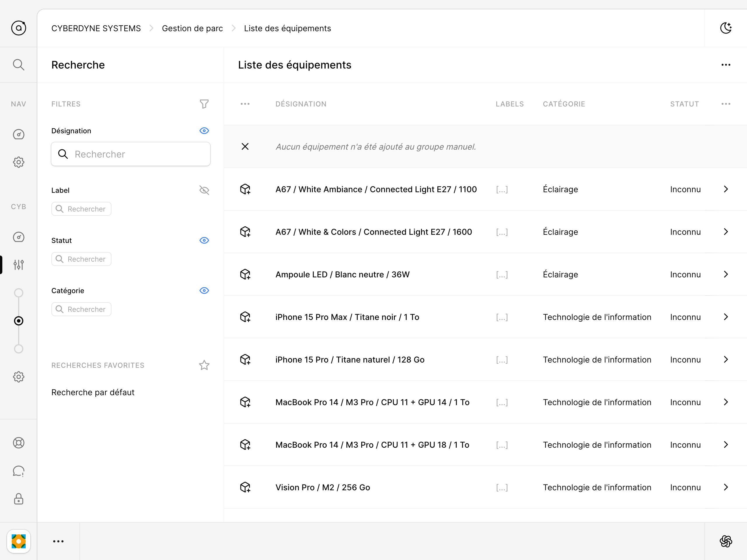The image size is (747, 560).
Task: Open details chevron for Vision Pro
Action: pos(726,487)
